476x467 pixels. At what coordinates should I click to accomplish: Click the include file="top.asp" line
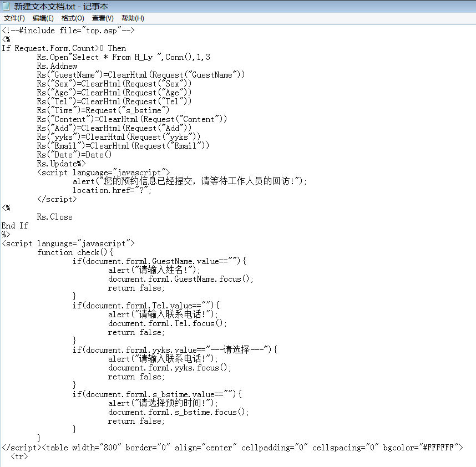tap(68, 31)
